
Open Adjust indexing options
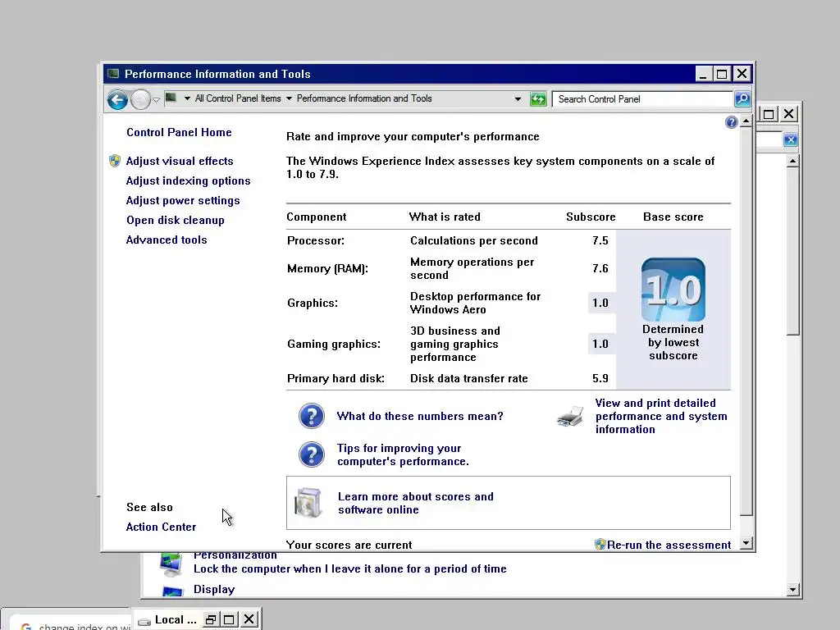(x=188, y=181)
